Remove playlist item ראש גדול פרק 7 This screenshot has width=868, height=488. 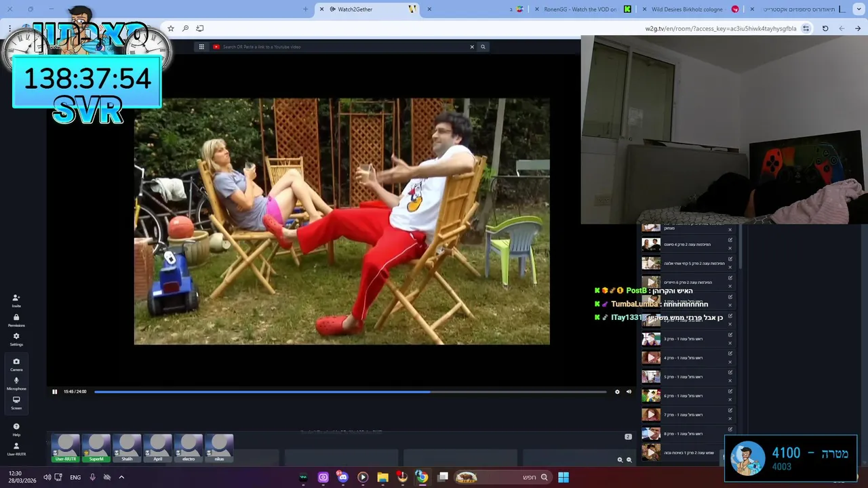[730, 419]
